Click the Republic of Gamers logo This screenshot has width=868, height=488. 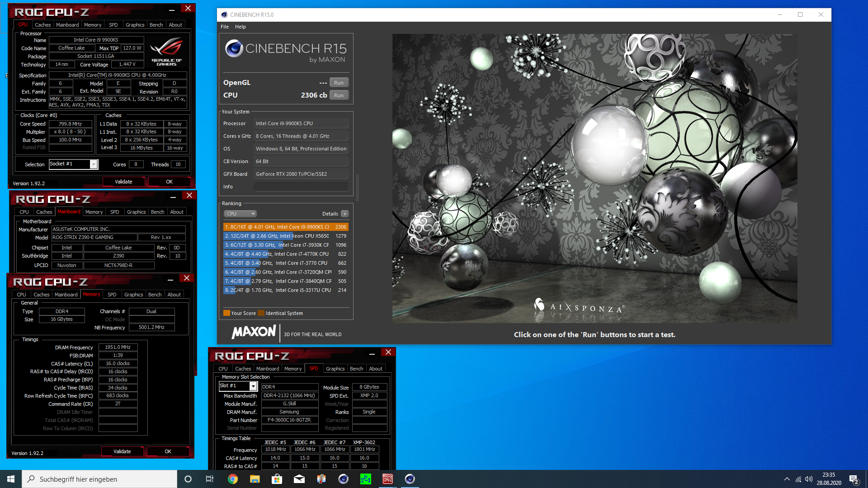[x=166, y=52]
